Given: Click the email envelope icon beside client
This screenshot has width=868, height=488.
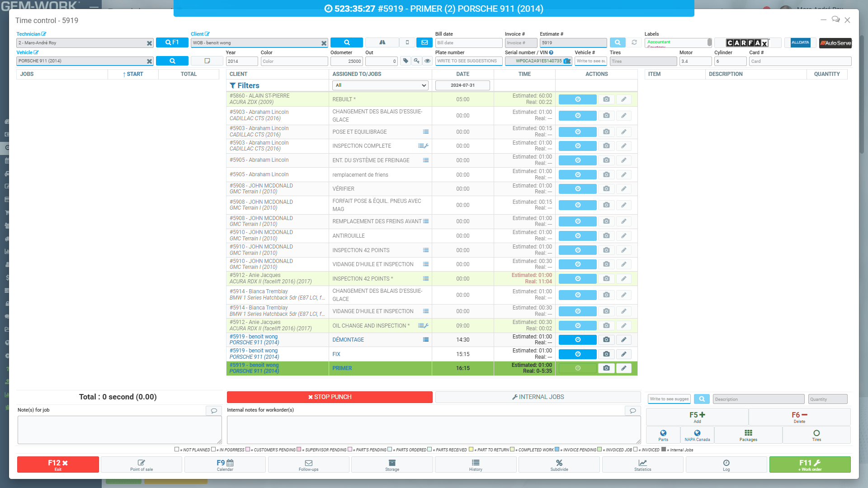Looking at the screenshot, I should pos(424,42).
